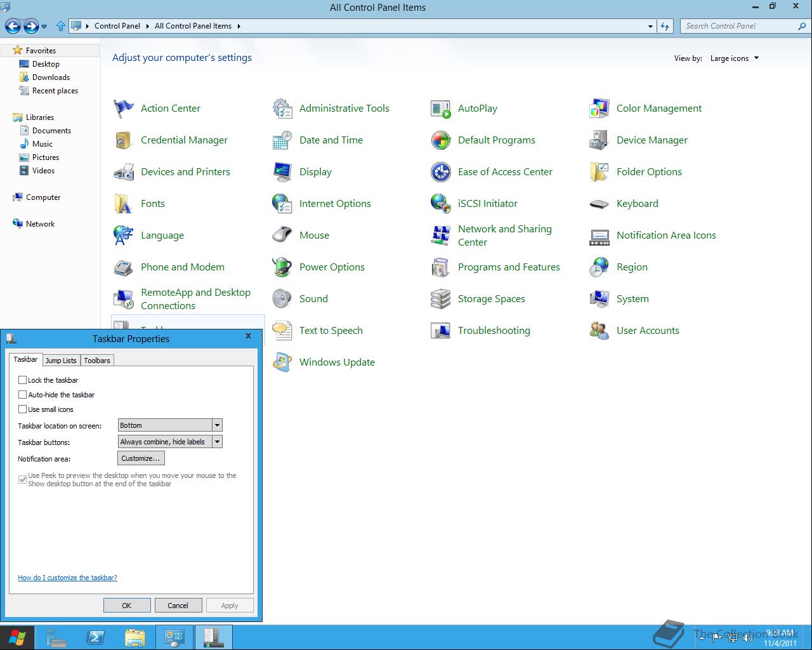Open the Fonts folder icon

coord(123,204)
